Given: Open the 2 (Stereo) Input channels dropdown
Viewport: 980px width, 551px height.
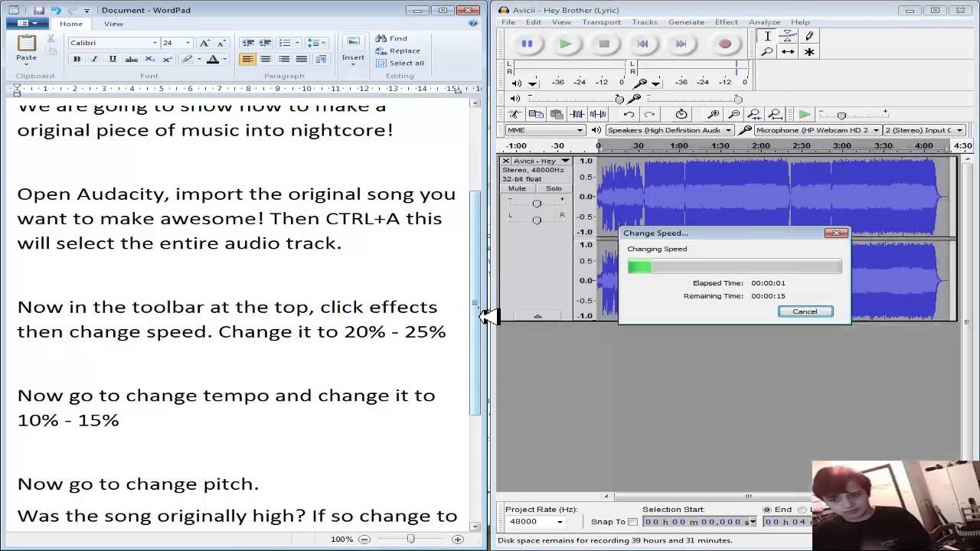Looking at the screenshot, I should point(960,130).
